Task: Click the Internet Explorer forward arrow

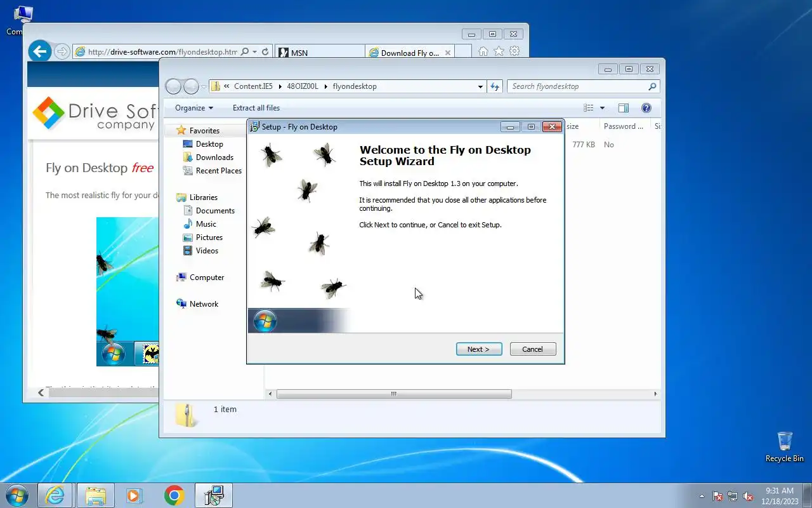Action: (62, 51)
